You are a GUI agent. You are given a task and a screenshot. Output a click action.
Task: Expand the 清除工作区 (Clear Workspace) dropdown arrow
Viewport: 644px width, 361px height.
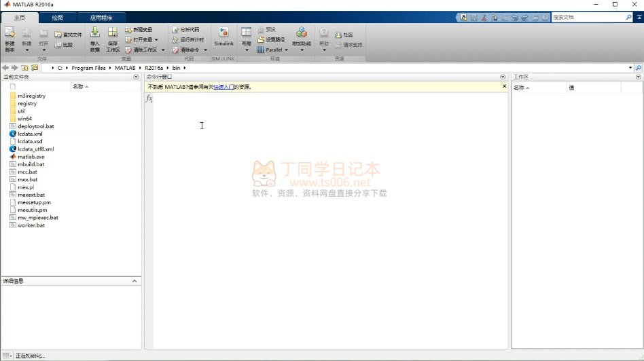(163, 50)
